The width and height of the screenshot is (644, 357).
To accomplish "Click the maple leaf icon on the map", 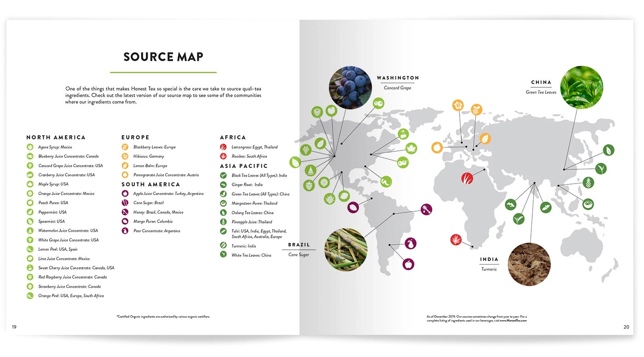I will click(411, 148).
